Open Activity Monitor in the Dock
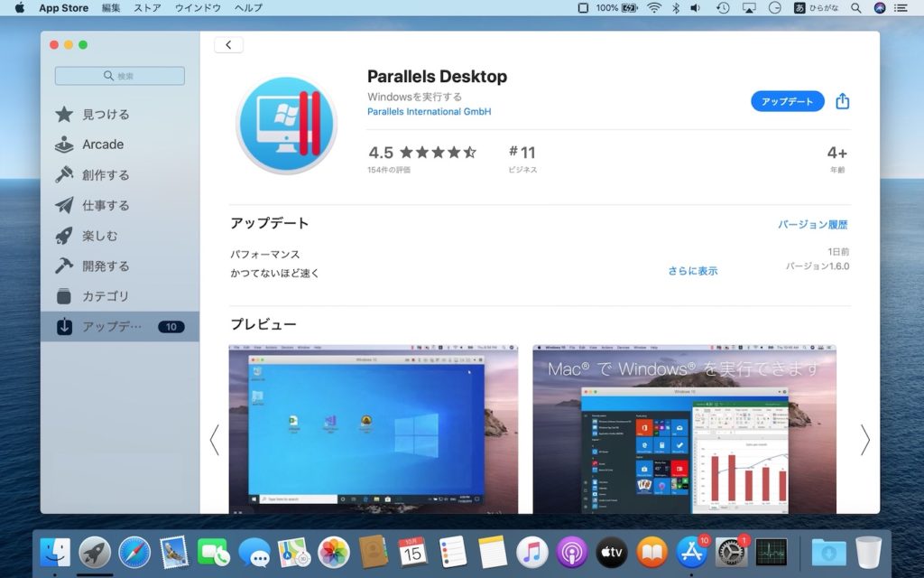Screen dimensions: 924x578 click(772, 553)
